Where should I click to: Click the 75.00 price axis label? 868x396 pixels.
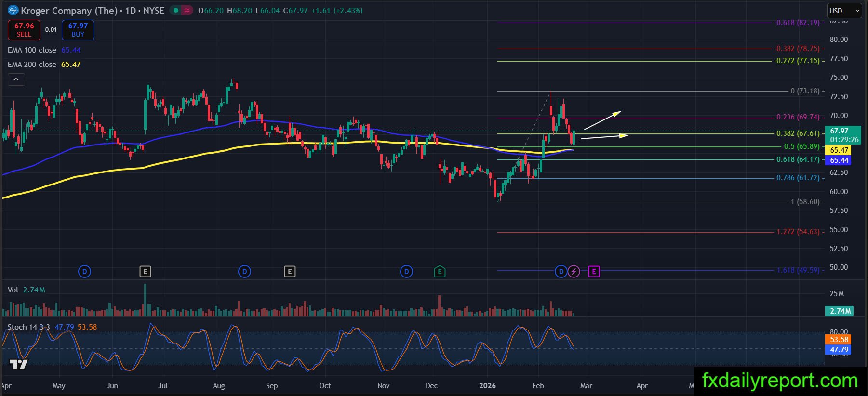coord(839,78)
